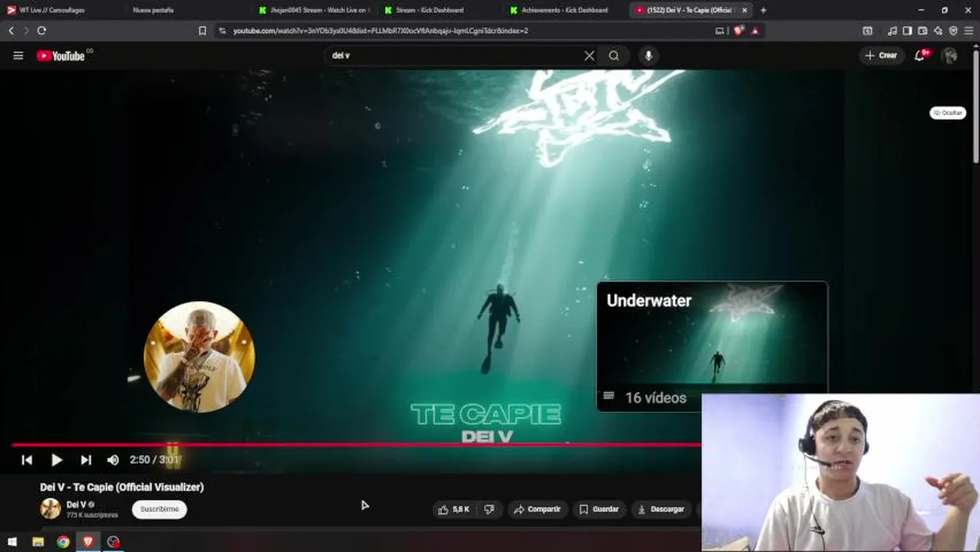Click the Ocultar end-screen button
The height and width of the screenshot is (552, 980).
tap(948, 113)
